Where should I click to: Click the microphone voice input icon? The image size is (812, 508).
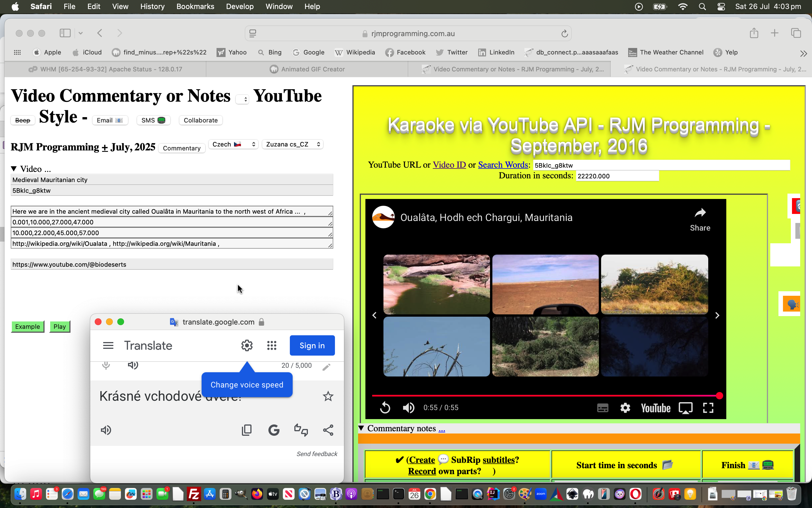[106, 365]
